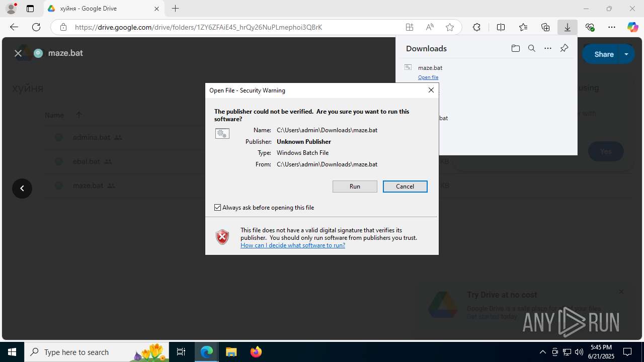Go to previous file in preview

[x=22, y=189]
